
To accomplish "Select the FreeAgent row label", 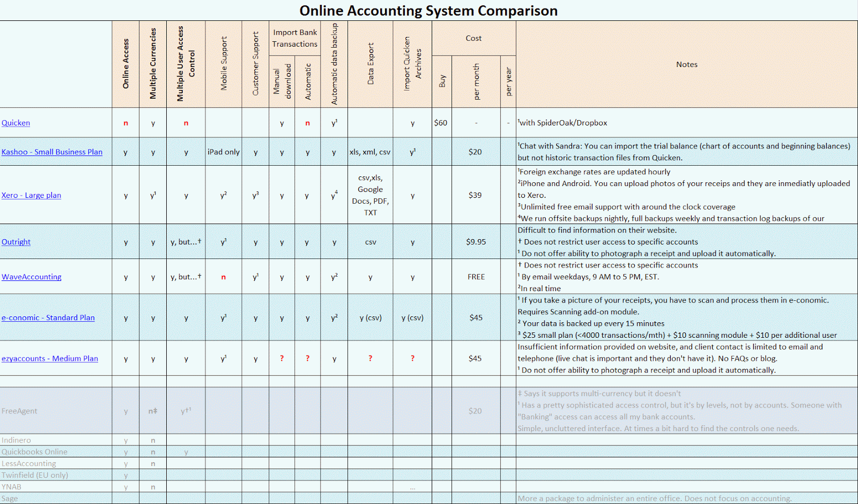I will (20, 411).
